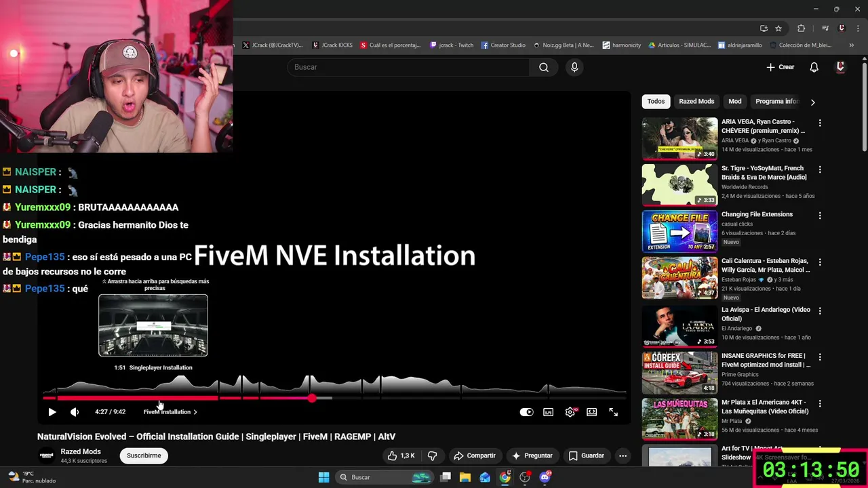
Task: Open the jcrack - Twitch bookmark
Action: coord(452,45)
